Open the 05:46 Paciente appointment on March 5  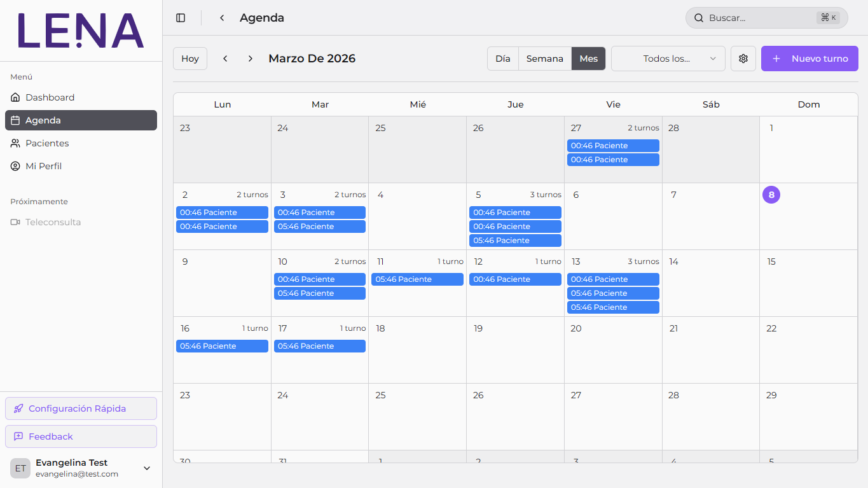point(515,241)
